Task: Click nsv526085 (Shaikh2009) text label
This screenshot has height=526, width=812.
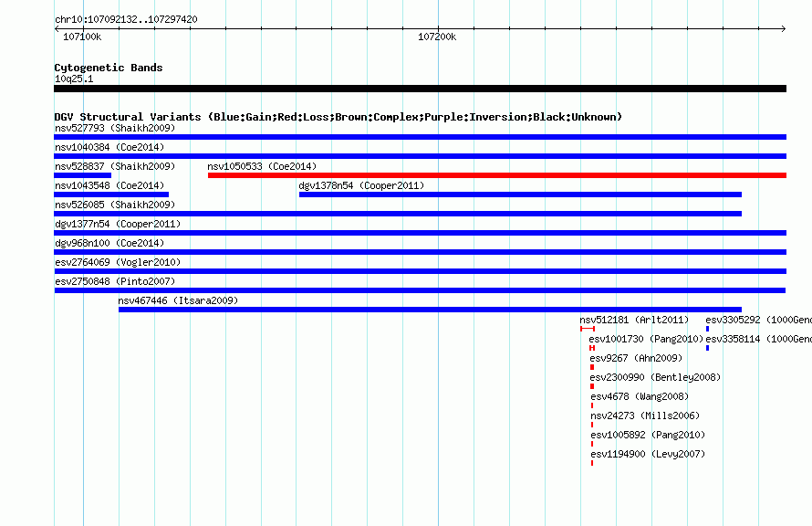Action: (x=115, y=205)
